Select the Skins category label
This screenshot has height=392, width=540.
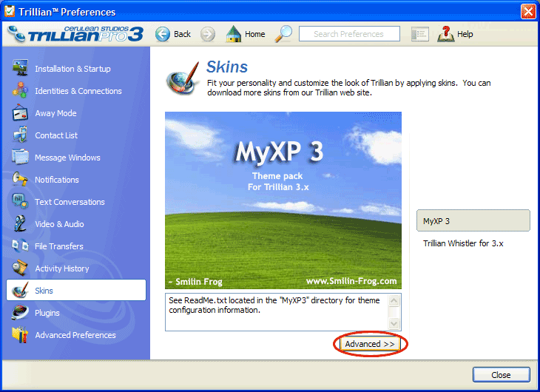44,291
